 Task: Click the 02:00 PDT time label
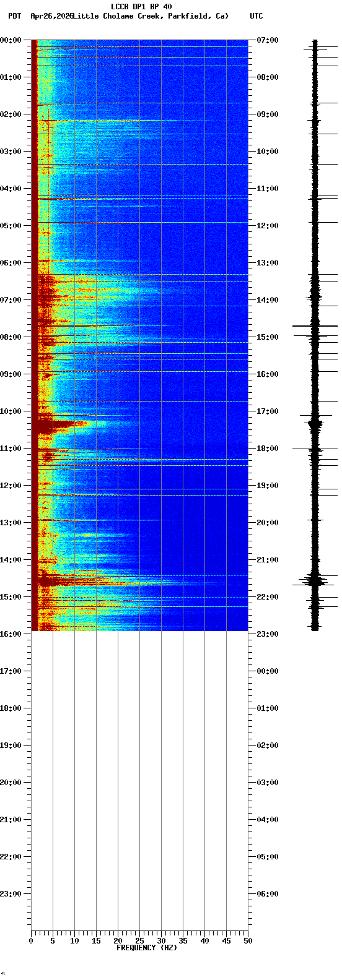click(x=11, y=114)
